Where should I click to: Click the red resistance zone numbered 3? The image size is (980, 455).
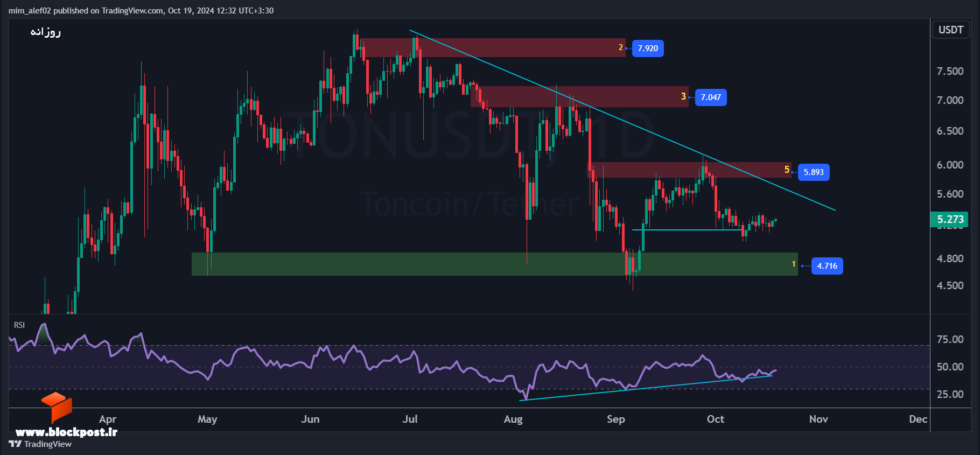click(x=579, y=97)
